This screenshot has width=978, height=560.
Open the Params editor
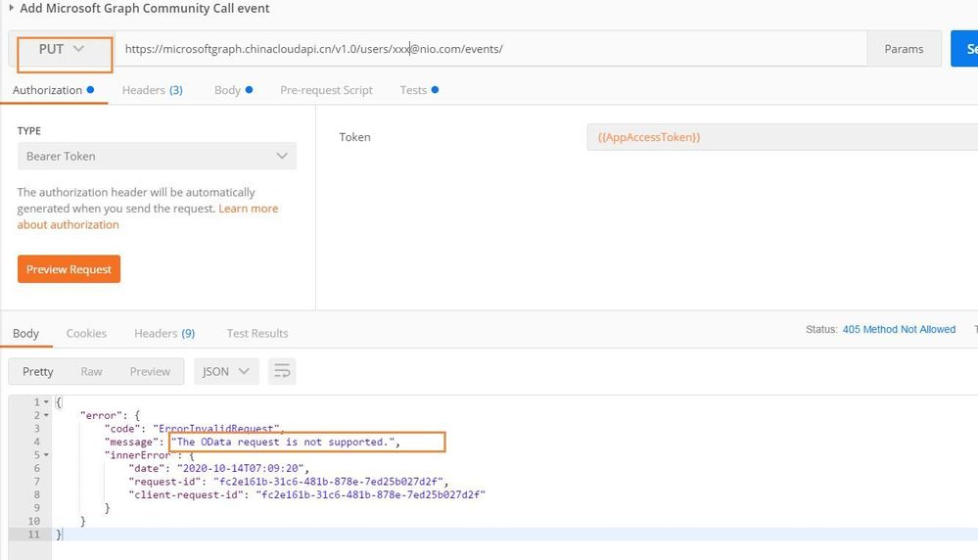click(x=904, y=49)
